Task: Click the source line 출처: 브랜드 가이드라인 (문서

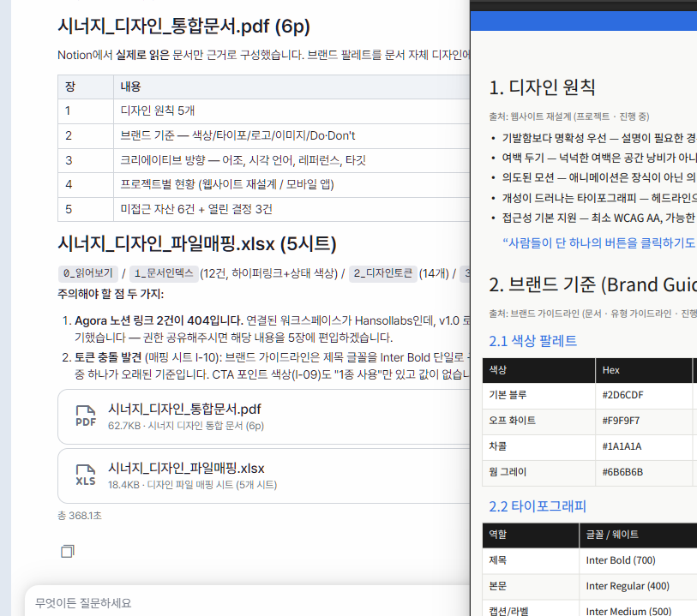Action: click(x=592, y=314)
